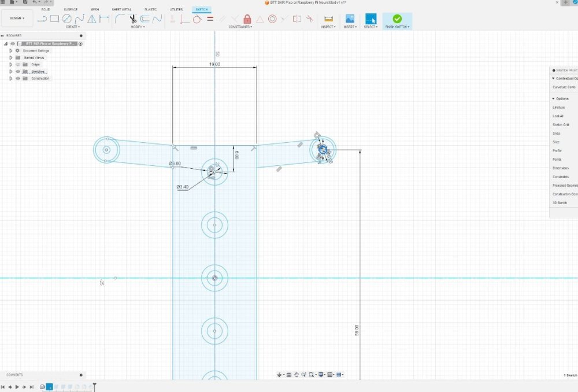This screenshot has height=392, width=578.
Task: Toggle visibility of the Sketches folder
Action: [18, 72]
